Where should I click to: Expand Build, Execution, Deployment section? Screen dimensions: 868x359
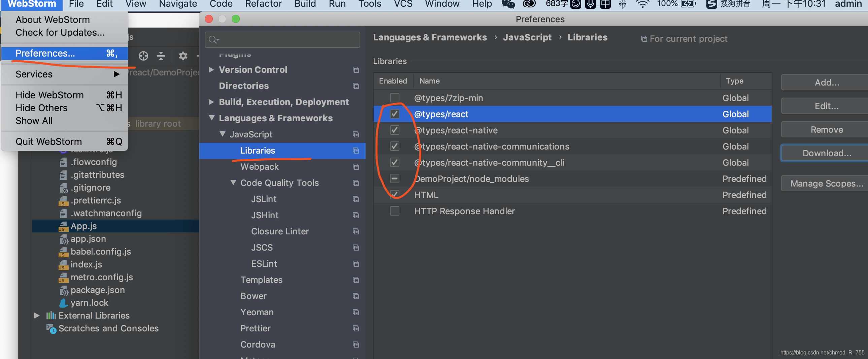pyautogui.click(x=211, y=102)
